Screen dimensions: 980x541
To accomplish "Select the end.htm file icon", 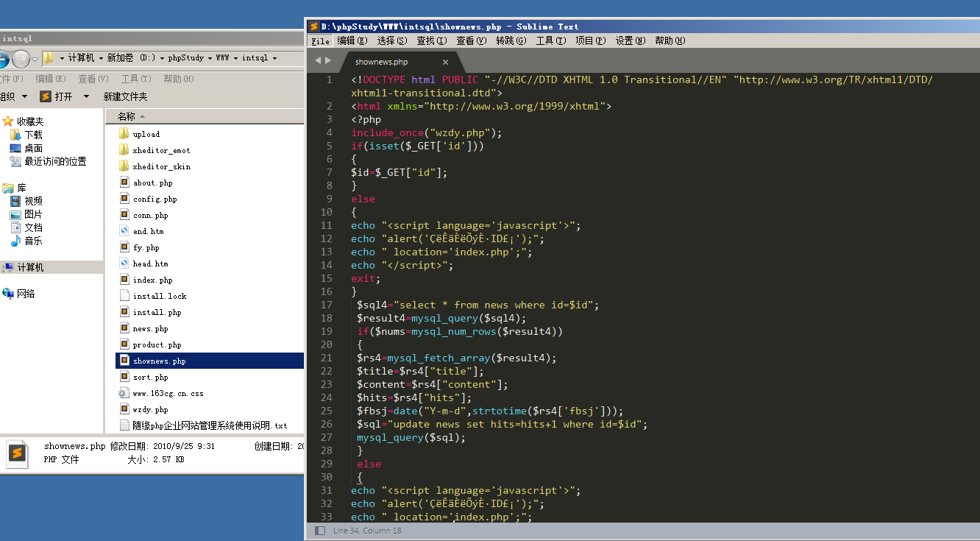I will [x=124, y=231].
